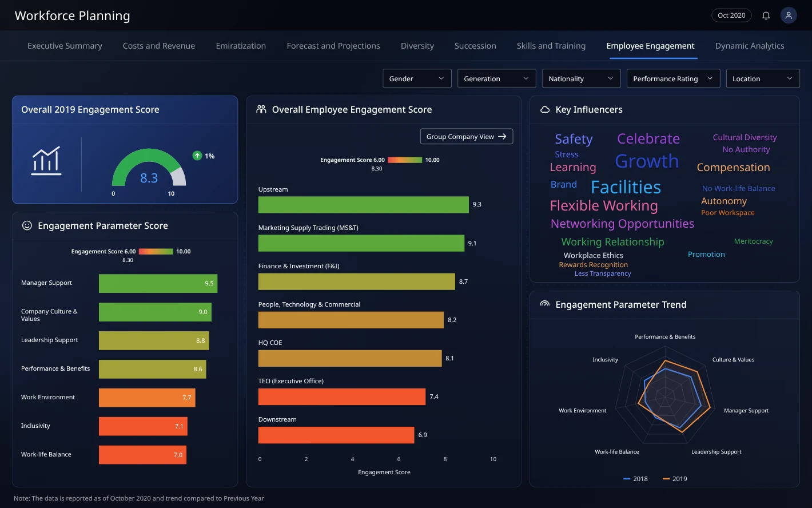This screenshot has width=812, height=508.
Task: Click the arrow in Group Company View button
Action: (x=502, y=137)
